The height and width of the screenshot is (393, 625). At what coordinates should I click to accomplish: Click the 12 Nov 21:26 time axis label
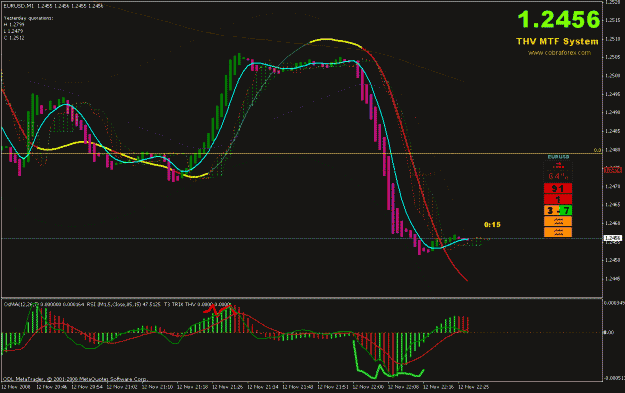227,387
